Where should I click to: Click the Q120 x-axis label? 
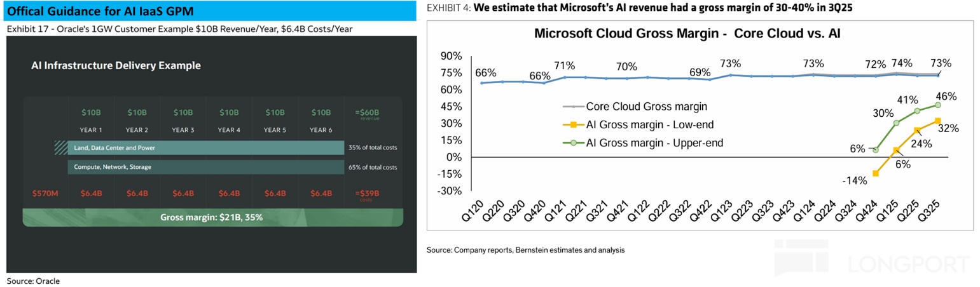(475, 209)
